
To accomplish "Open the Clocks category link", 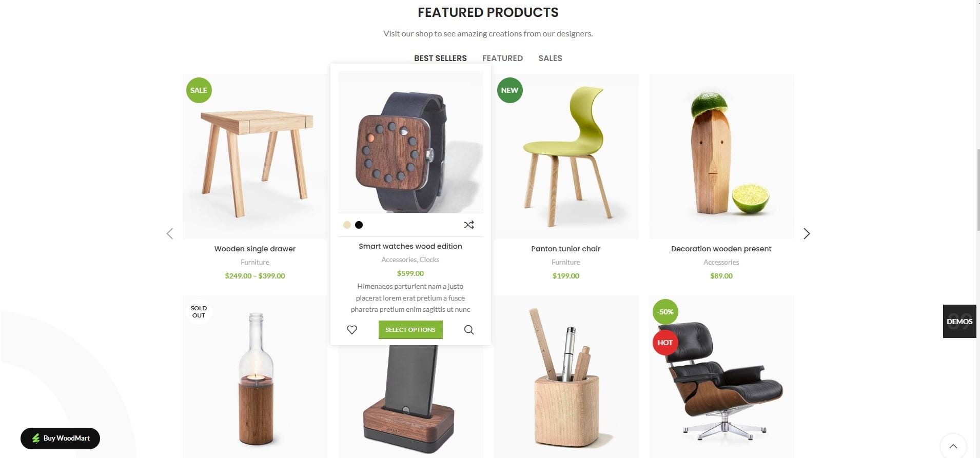I will (429, 260).
